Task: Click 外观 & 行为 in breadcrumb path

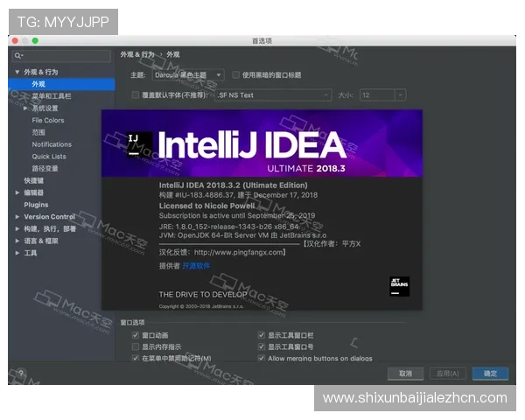Action: (x=137, y=54)
